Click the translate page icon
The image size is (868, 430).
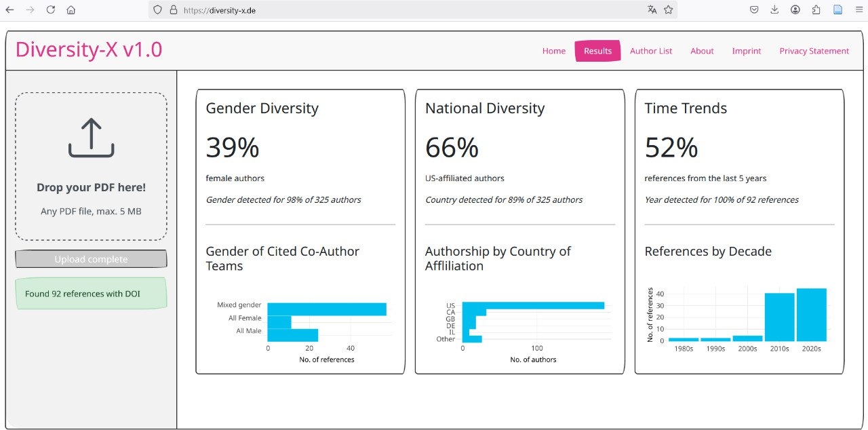652,10
